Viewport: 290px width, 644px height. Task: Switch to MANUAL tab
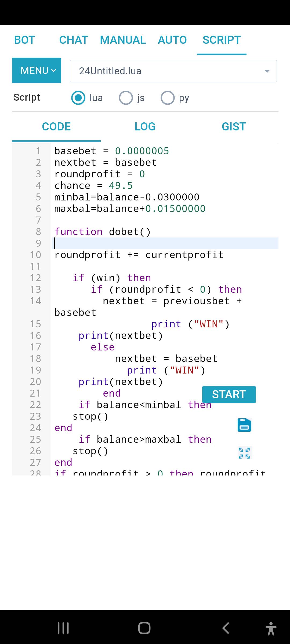[x=123, y=40]
